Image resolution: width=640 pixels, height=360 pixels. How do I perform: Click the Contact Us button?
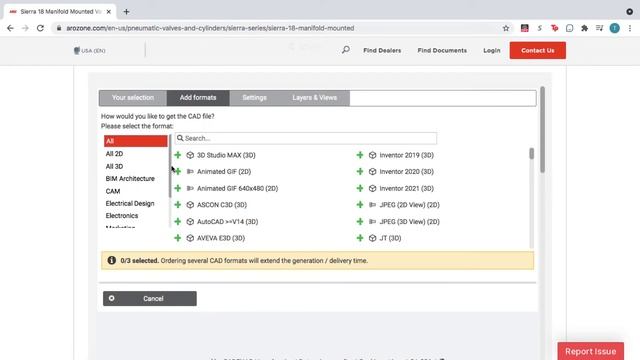click(538, 50)
